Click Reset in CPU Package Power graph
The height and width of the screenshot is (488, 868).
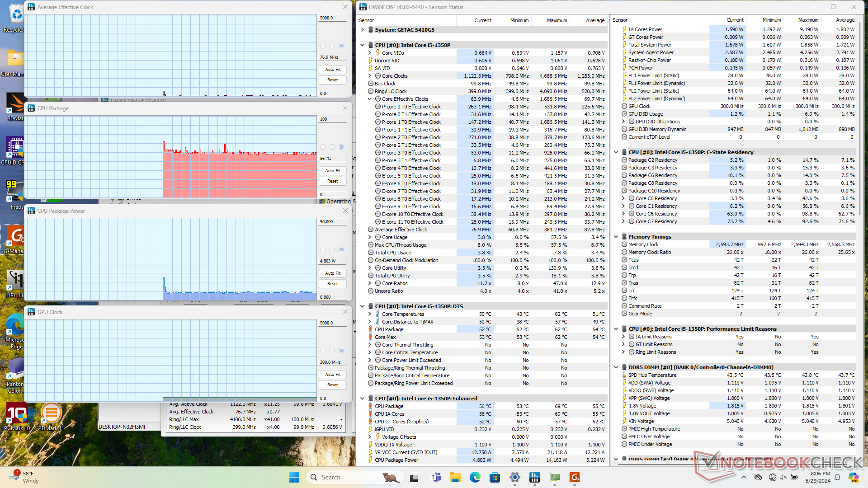[x=333, y=284]
